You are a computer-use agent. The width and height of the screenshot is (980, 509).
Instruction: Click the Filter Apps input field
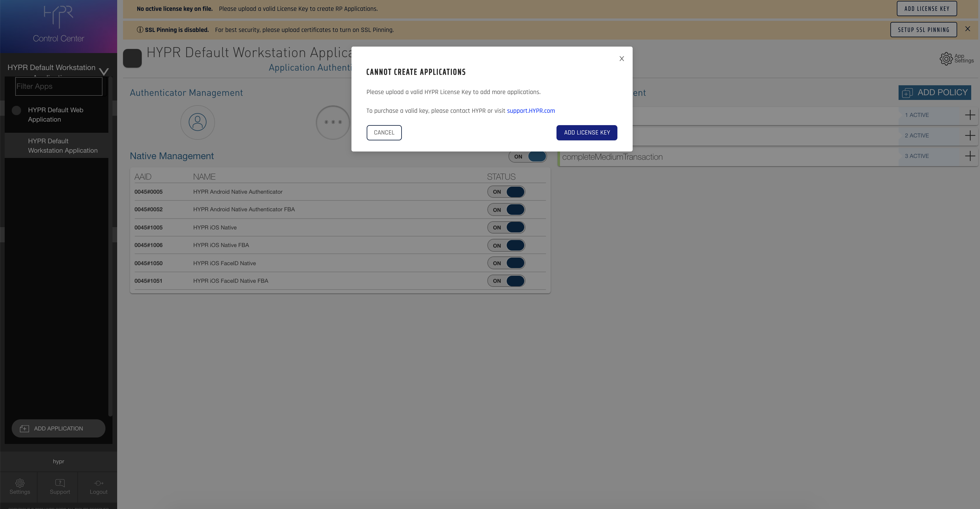(x=59, y=86)
